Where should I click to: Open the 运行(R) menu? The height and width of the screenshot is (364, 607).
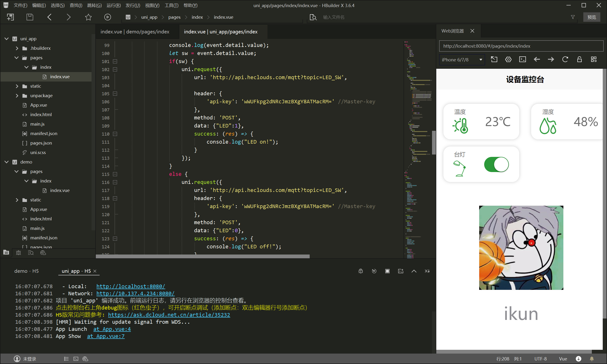[113, 5]
